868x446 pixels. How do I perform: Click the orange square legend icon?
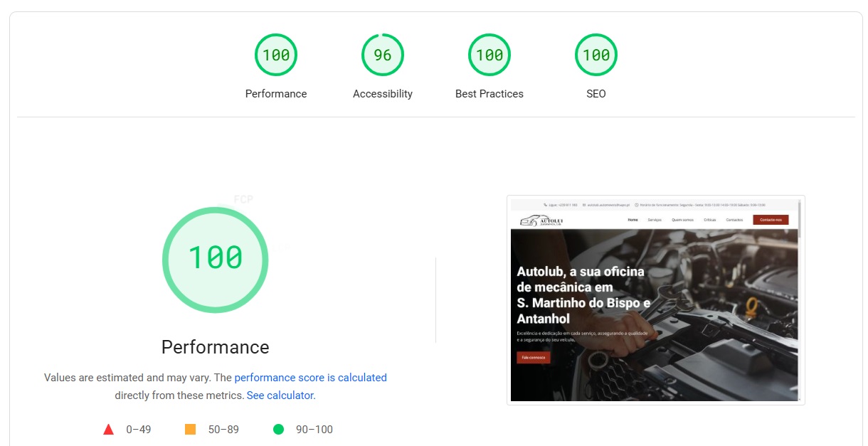[x=190, y=429]
